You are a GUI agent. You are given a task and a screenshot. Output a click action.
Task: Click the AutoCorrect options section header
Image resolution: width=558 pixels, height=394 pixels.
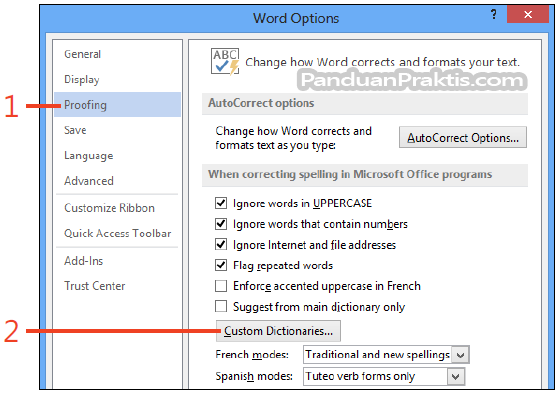click(x=365, y=103)
